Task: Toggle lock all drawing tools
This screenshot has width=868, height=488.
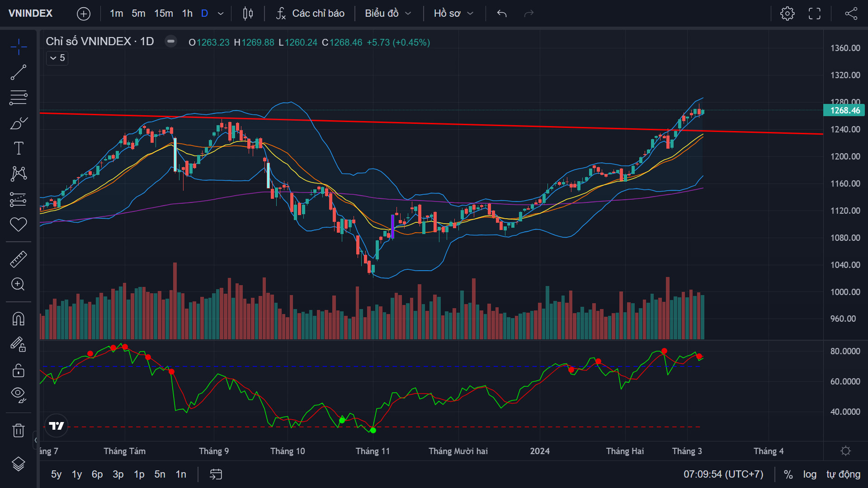Action: pyautogui.click(x=19, y=371)
